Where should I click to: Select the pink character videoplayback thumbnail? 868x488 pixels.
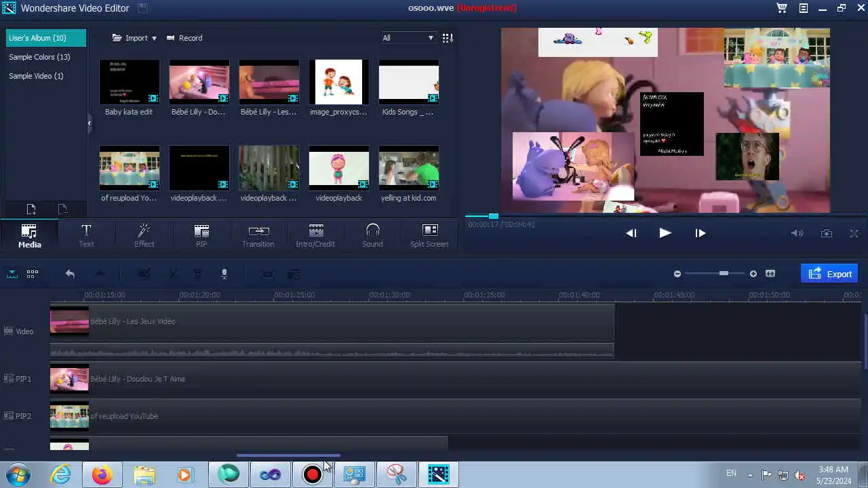338,168
